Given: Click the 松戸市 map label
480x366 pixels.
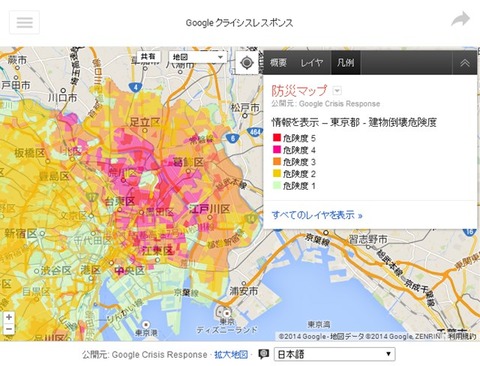Looking at the screenshot, I should tap(245, 108).
